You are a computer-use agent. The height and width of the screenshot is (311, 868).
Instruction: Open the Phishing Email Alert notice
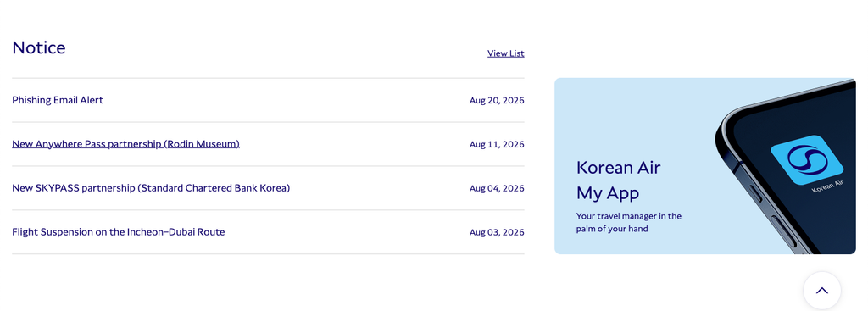pos(58,100)
